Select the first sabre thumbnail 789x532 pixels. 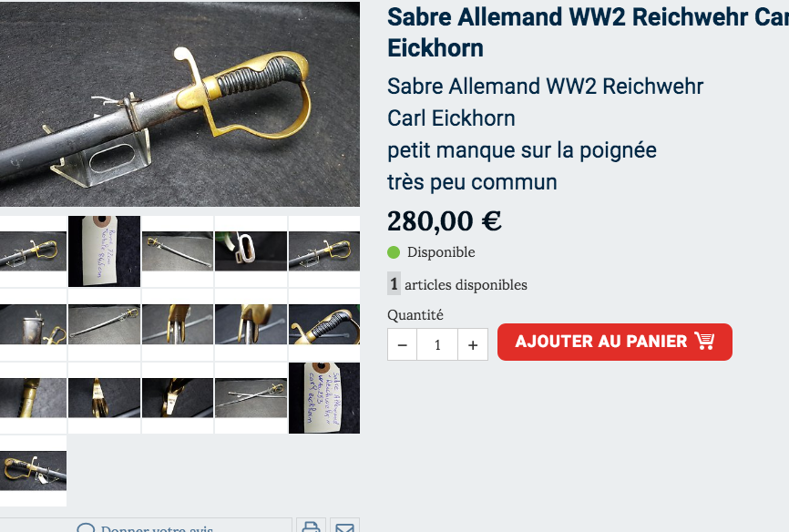point(33,251)
